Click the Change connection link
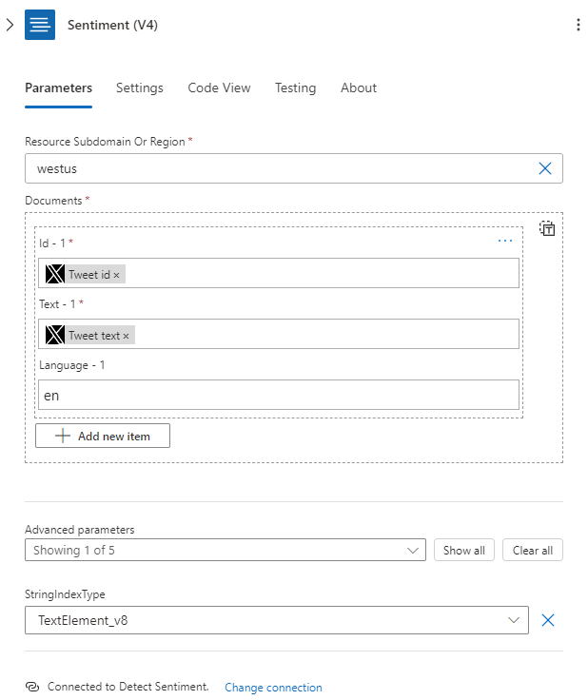The width and height of the screenshot is (588, 700). [x=273, y=688]
